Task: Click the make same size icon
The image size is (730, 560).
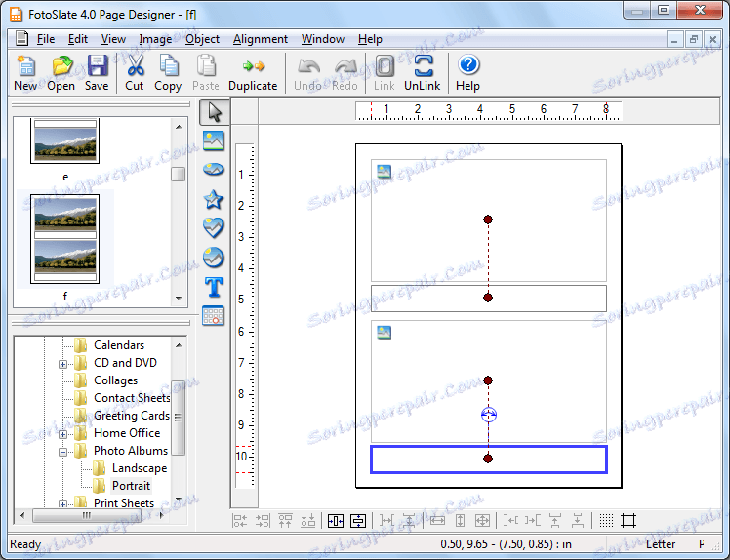Action: point(482,520)
